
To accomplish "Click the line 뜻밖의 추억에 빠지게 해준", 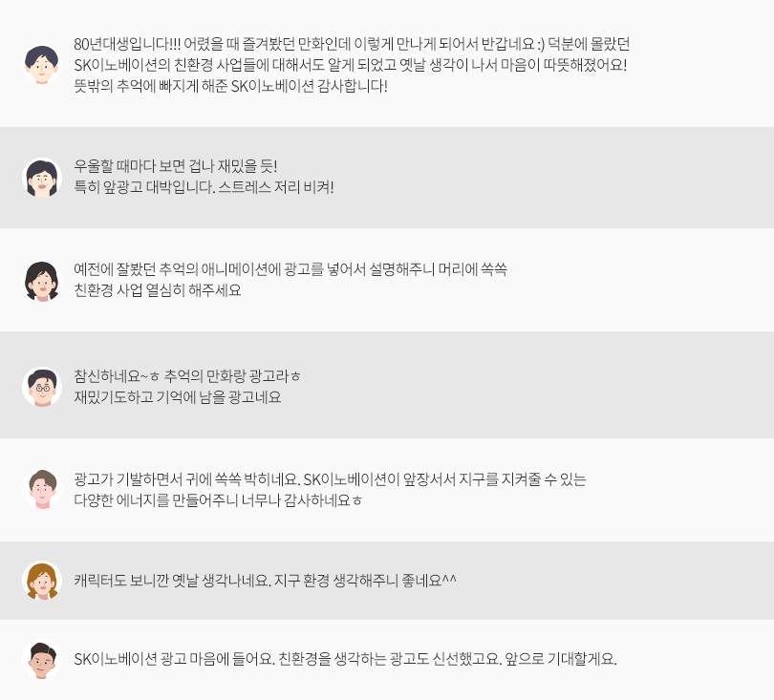I will coord(230,86).
